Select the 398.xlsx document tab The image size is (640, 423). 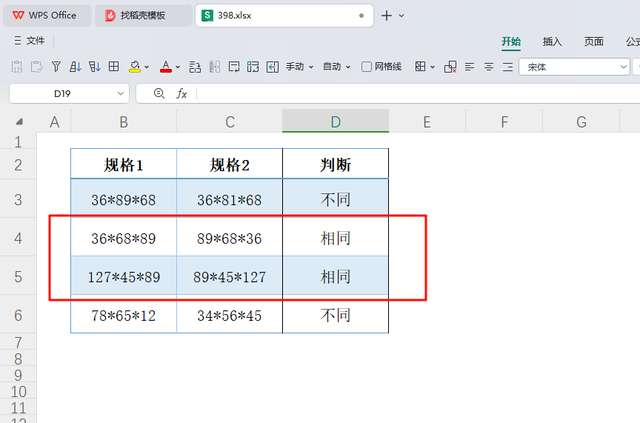[x=284, y=16]
